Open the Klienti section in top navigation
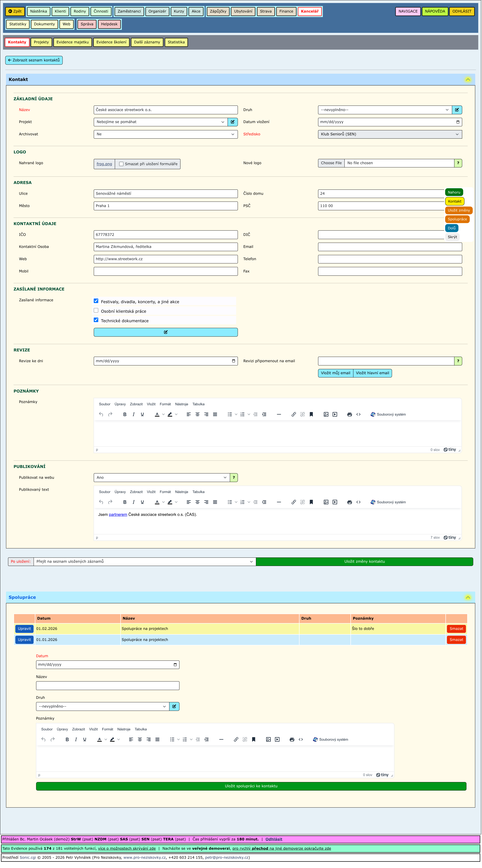This screenshot has height=868, width=482. click(x=60, y=11)
